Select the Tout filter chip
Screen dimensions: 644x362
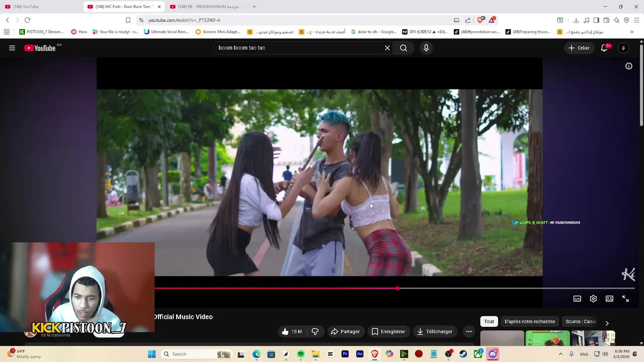click(x=489, y=321)
